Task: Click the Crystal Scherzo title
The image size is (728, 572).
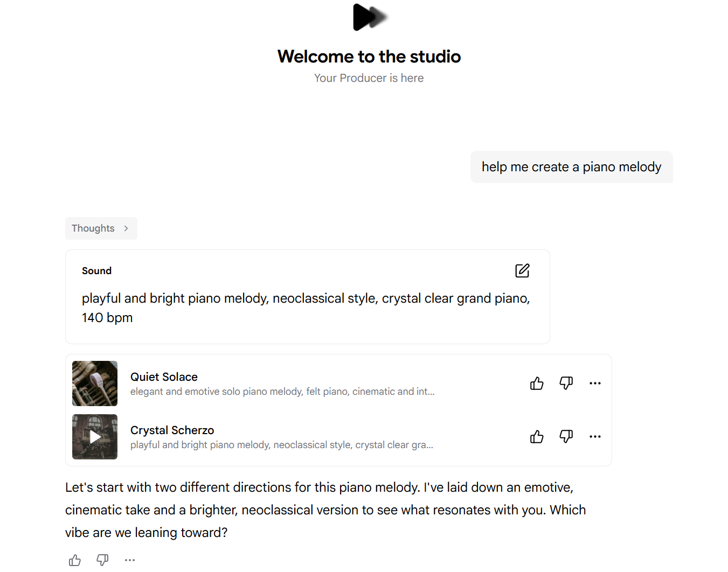Action: [x=172, y=430]
